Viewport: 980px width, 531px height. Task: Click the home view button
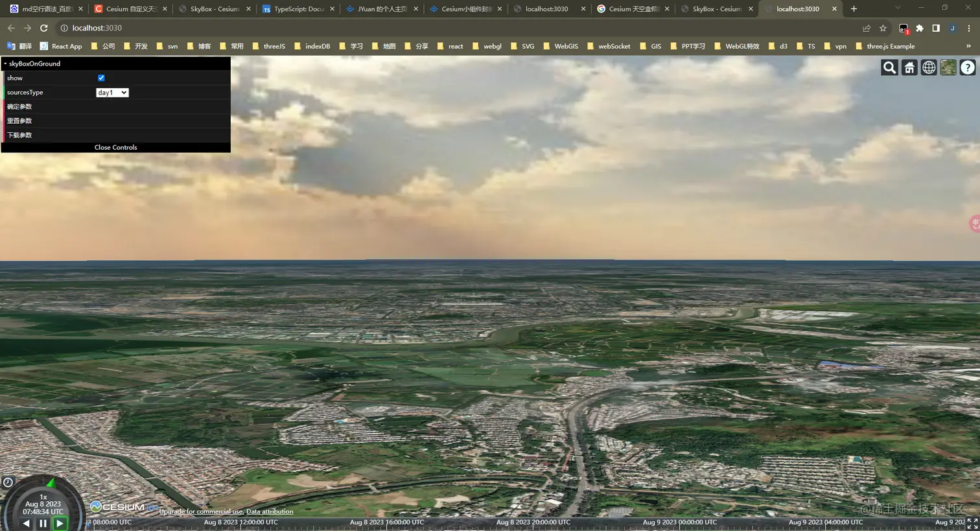[909, 67]
